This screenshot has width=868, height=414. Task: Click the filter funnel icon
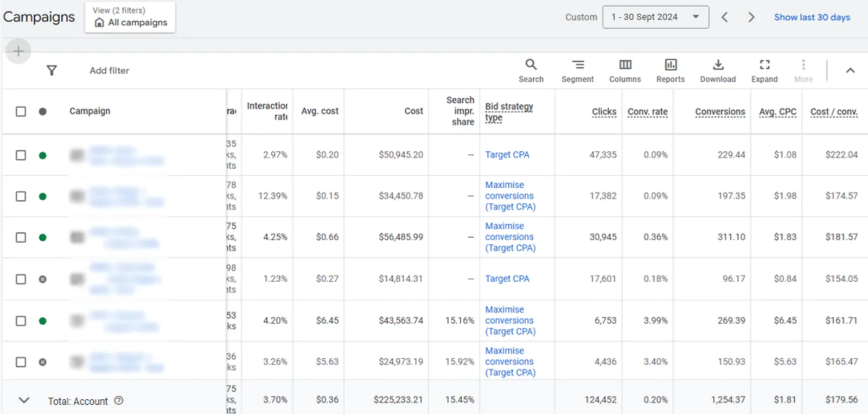[52, 71]
